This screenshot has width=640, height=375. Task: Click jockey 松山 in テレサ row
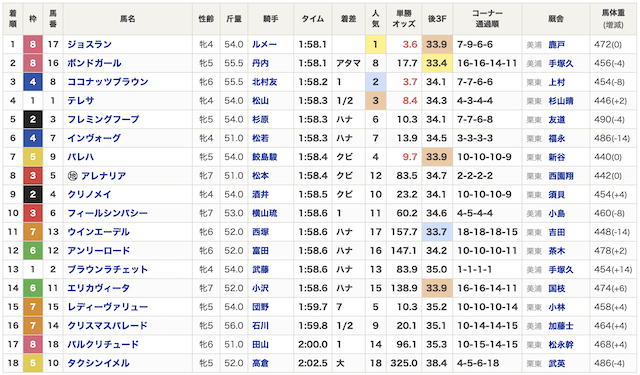click(x=260, y=101)
